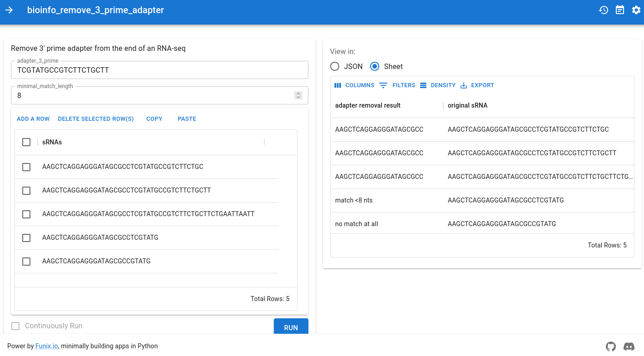
Task: Select the Sheet view radio button
Action: tap(375, 66)
